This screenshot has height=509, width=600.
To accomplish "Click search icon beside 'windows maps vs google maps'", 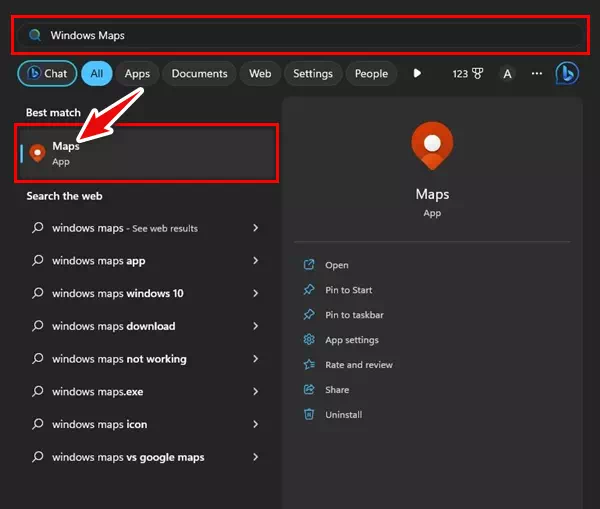I will tap(38, 457).
